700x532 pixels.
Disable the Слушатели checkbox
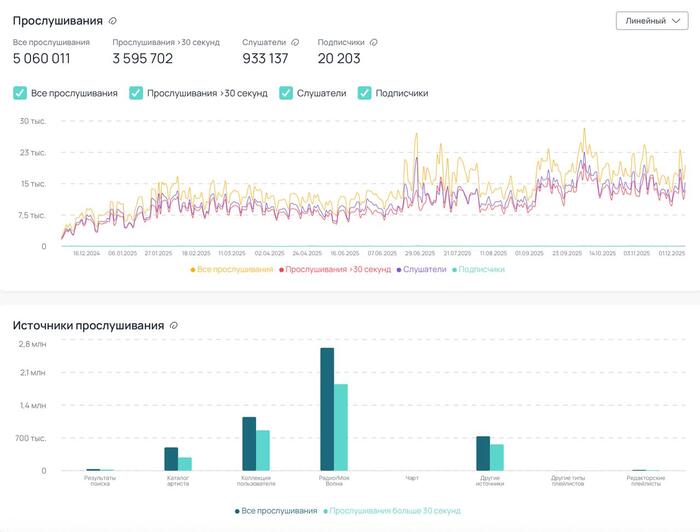coord(286,93)
